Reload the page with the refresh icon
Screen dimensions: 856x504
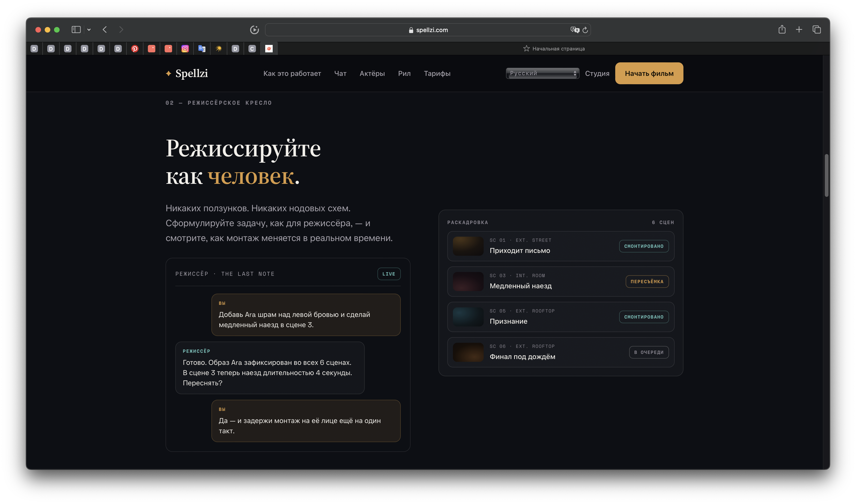[585, 30]
